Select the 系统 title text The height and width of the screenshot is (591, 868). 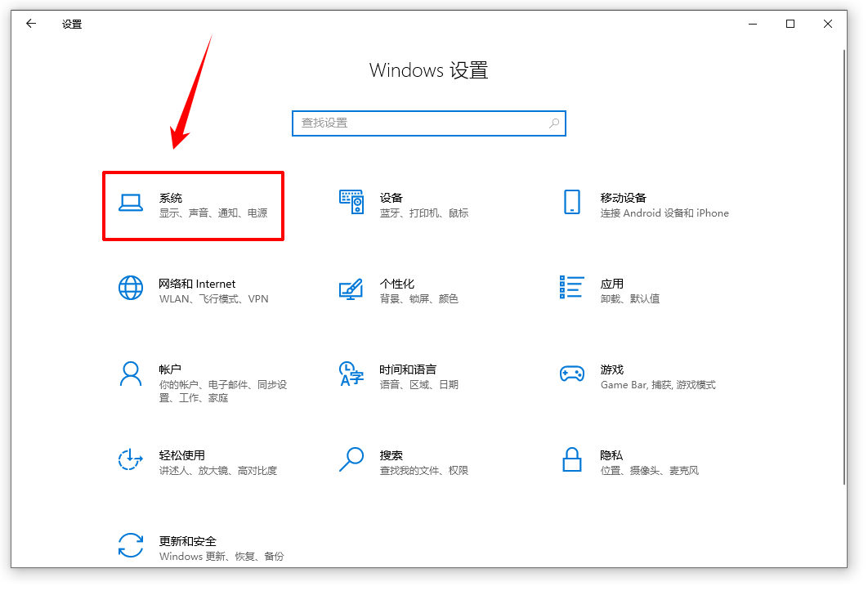pos(171,198)
